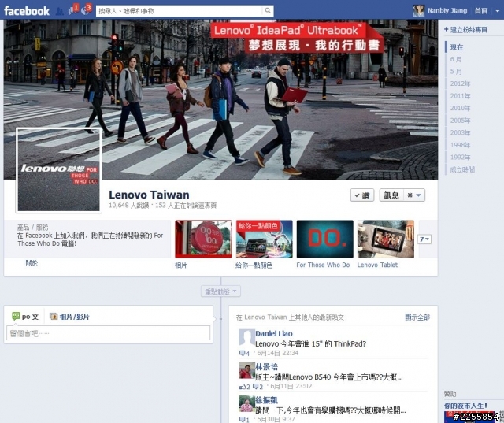The image size is (504, 423).
Task: Open messages icon with badge 1
Action: point(72,10)
